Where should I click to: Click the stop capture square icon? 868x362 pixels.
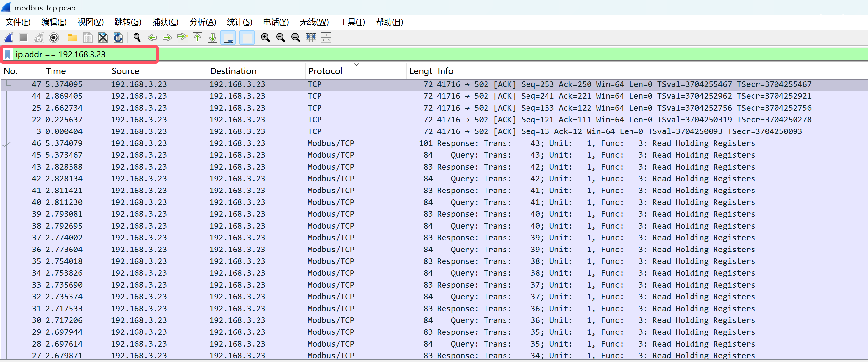(24, 38)
